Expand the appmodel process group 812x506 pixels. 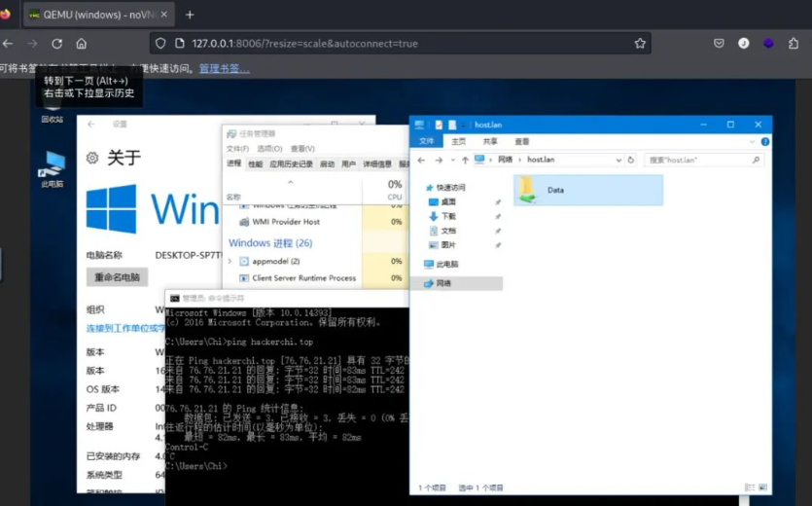(x=230, y=262)
